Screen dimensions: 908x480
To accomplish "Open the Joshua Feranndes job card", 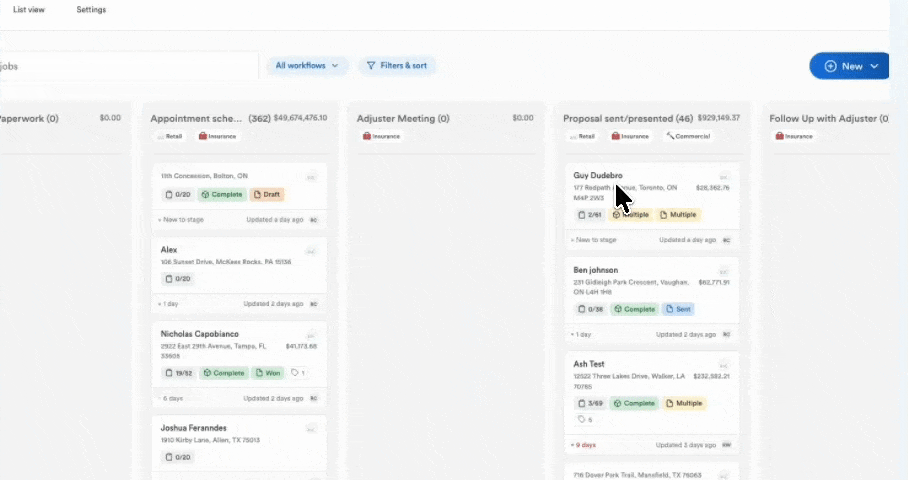I will [x=239, y=446].
